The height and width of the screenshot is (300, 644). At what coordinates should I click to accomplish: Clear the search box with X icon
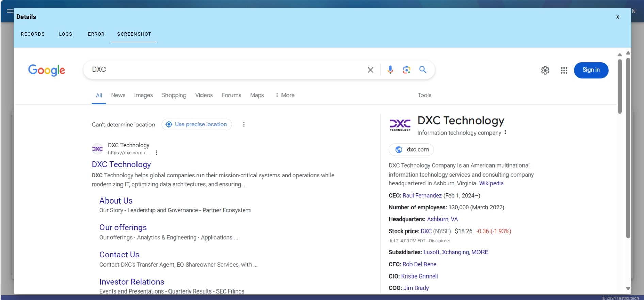pos(370,70)
